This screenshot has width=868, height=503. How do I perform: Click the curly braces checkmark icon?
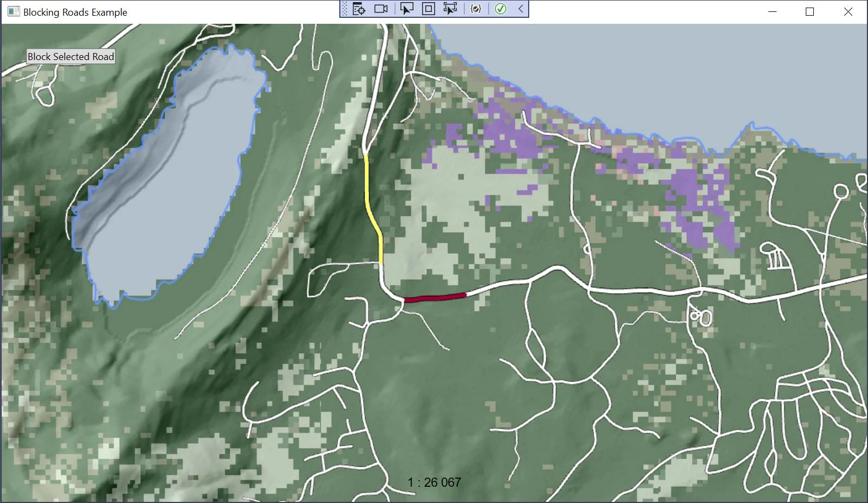pyautogui.click(x=476, y=9)
